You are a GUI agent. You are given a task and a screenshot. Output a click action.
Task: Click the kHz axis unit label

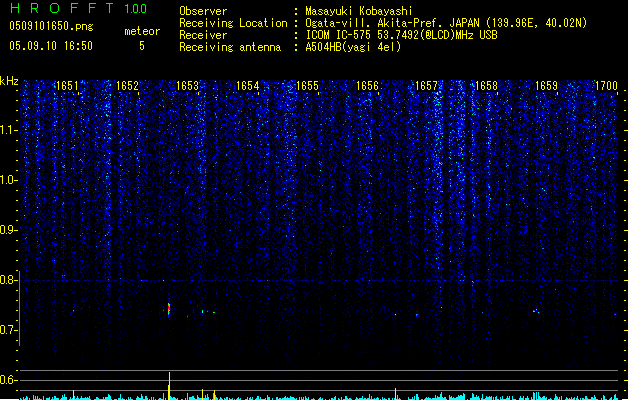click(x=9, y=81)
